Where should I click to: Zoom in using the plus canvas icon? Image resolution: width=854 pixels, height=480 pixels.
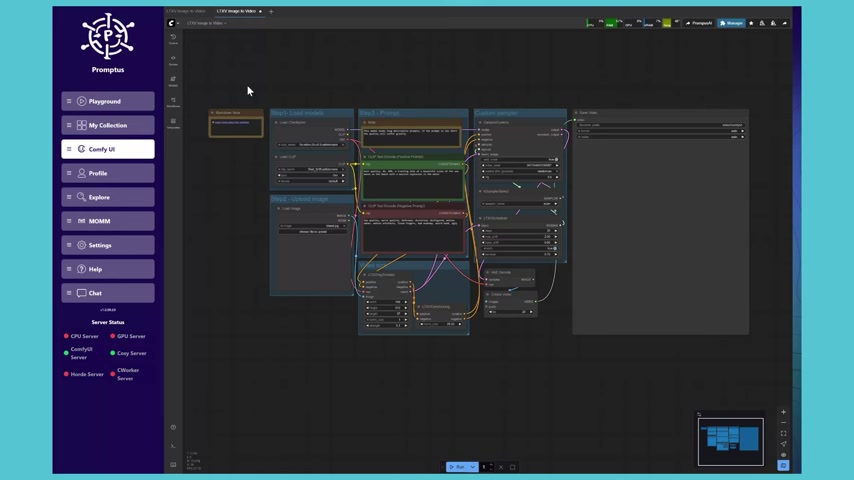(x=783, y=412)
